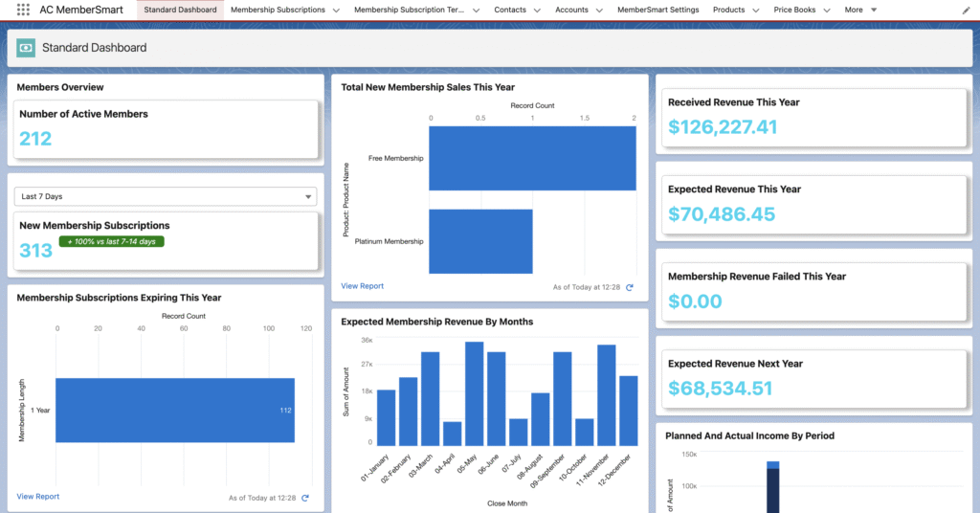
Task: Click the $126,227.41 received revenue value
Action: [723, 127]
